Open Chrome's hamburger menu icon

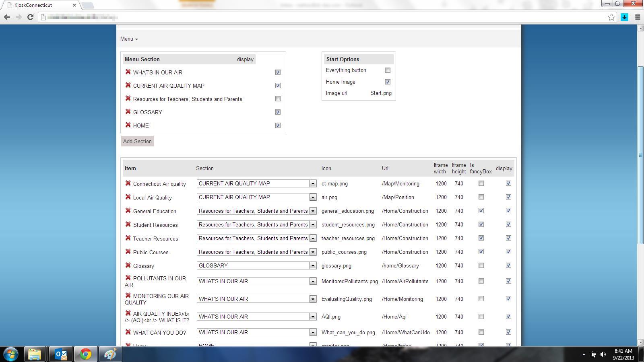point(638,17)
